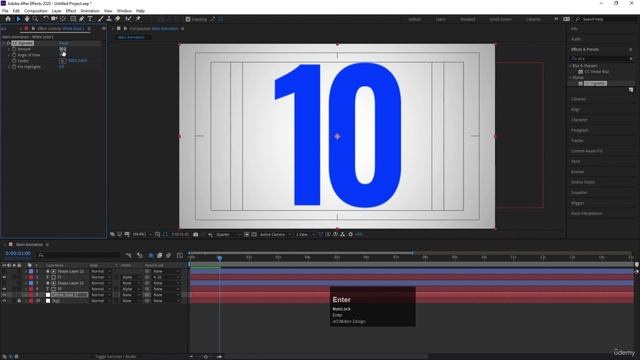The height and width of the screenshot is (360, 640).
Task: Select the Zoom magnifier tool
Action: coord(36,19)
